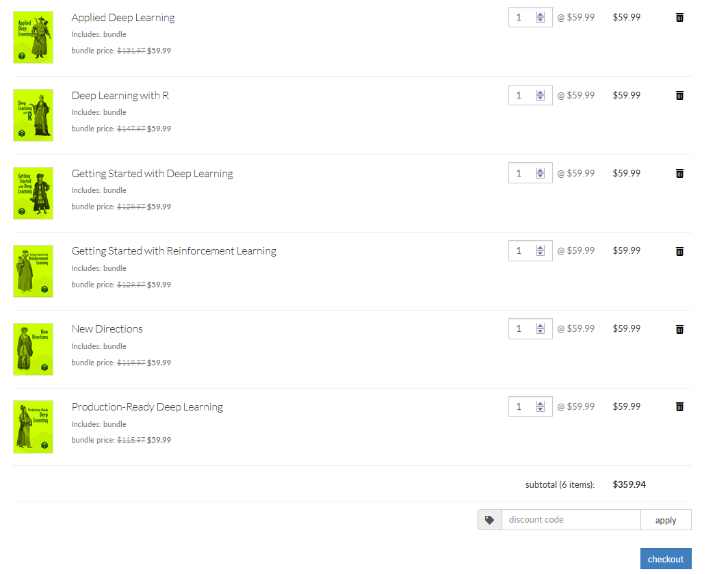Image resolution: width=728 pixels, height=574 pixels.
Task: Select the 'subtotal (6 items):' label
Action: [560, 485]
